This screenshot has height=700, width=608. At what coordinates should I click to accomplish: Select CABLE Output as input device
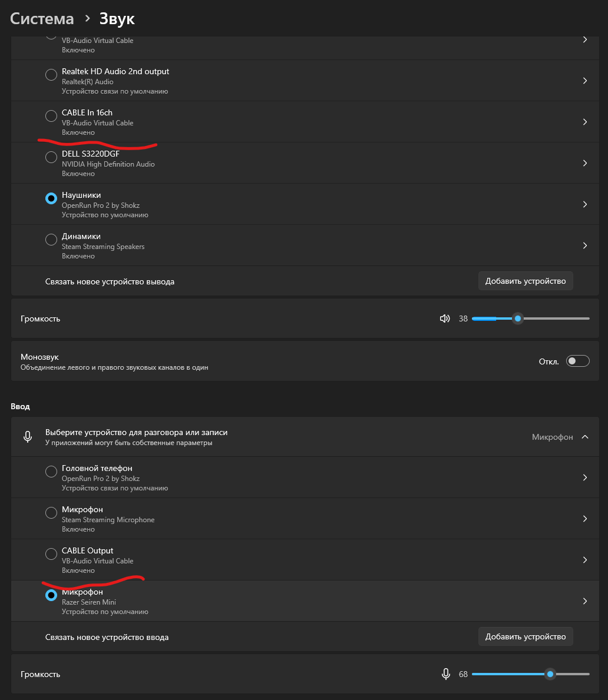[51, 554]
